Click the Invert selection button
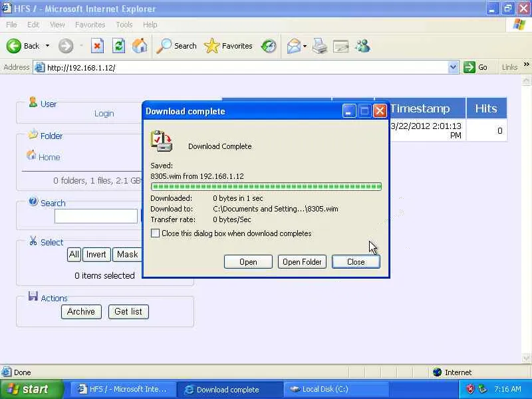 coord(96,255)
